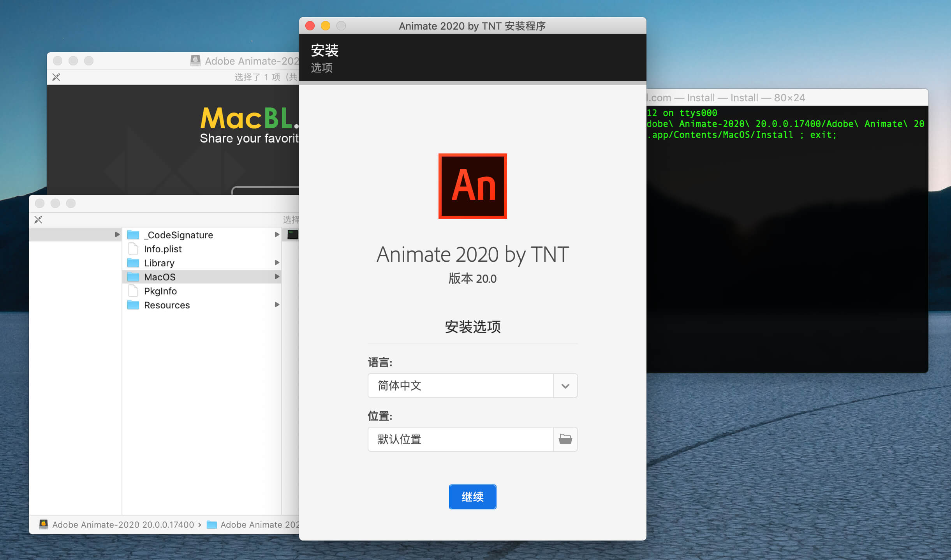951x560 pixels.
Task: Expand the MacOS folder disclosure arrow
Action: [x=277, y=277]
